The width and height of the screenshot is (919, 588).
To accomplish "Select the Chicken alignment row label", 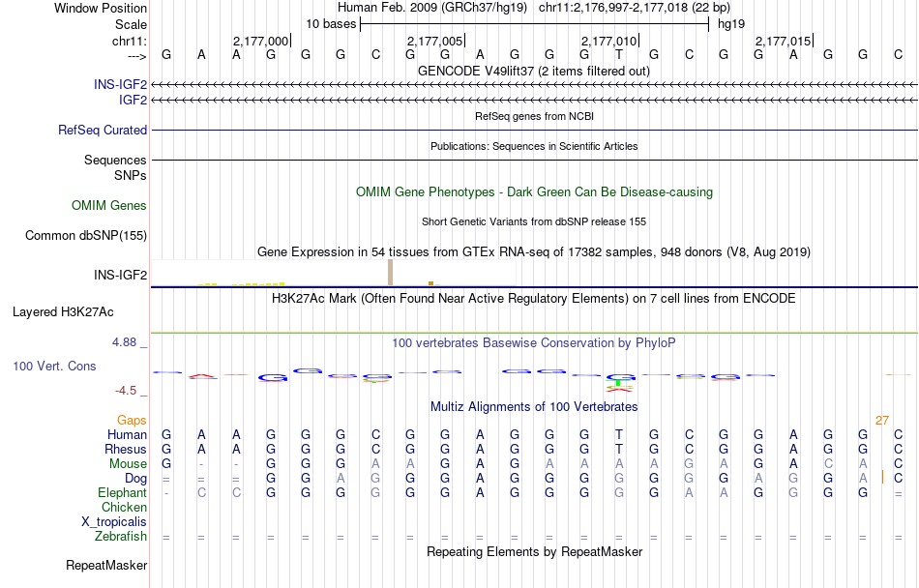I will (124, 507).
